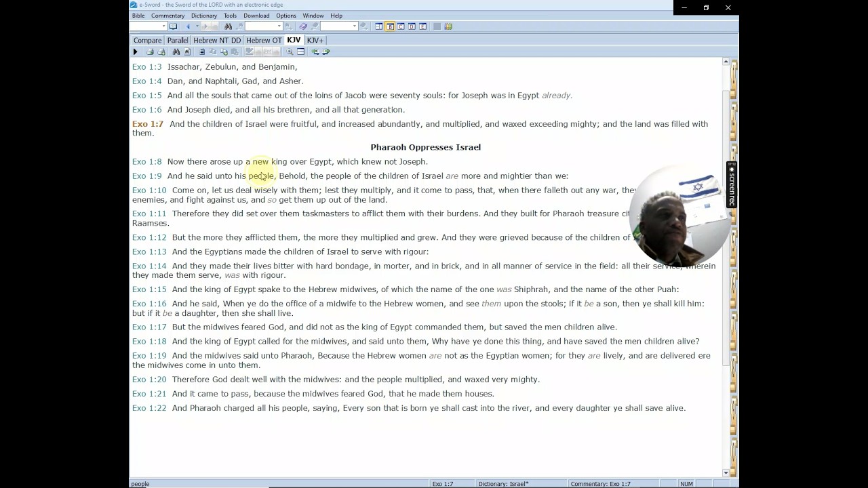
Task: Click the binoculars search icon in top toolbar
Action: (229, 26)
